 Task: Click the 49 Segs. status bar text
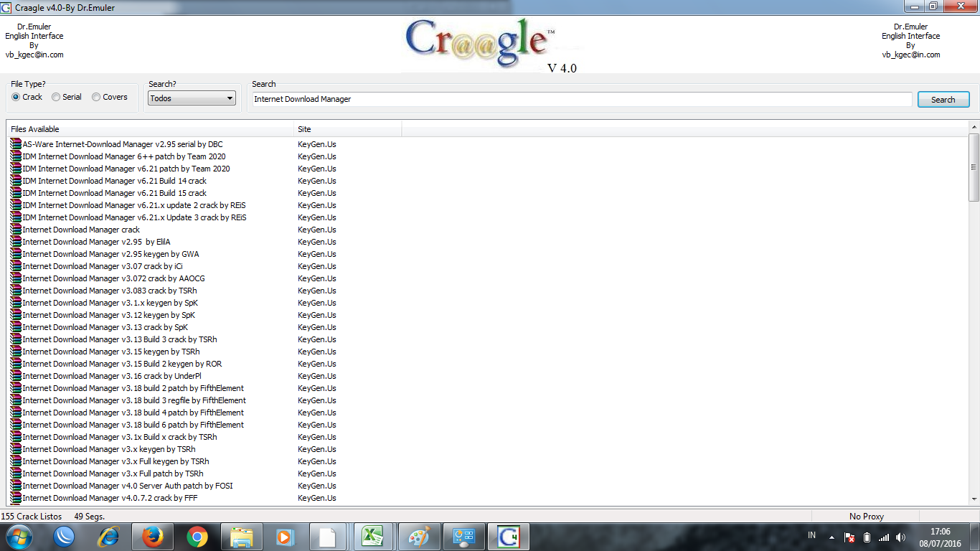pyautogui.click(x=90, y=517)
